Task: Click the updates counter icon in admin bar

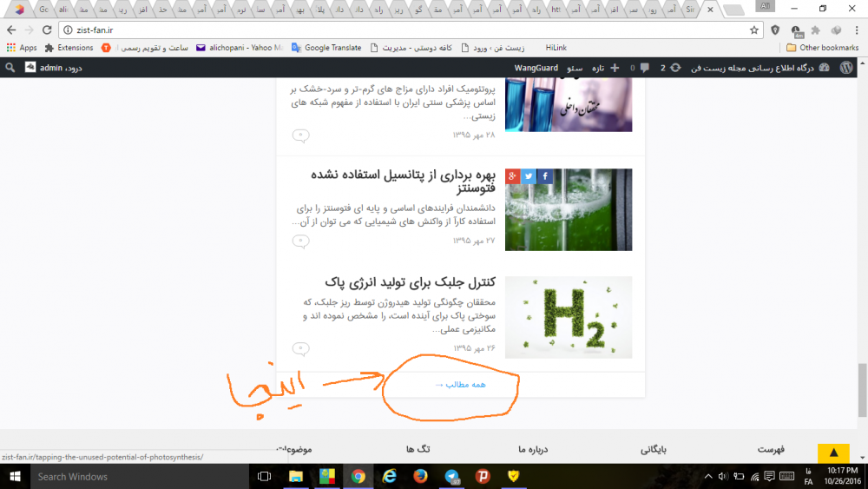Action: tap(669, 67)
